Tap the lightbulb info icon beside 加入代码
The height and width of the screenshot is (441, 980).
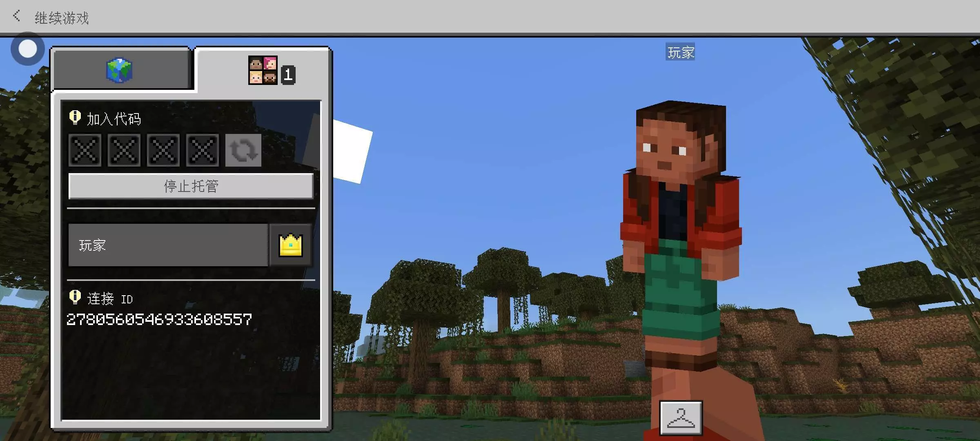[75, 118]
